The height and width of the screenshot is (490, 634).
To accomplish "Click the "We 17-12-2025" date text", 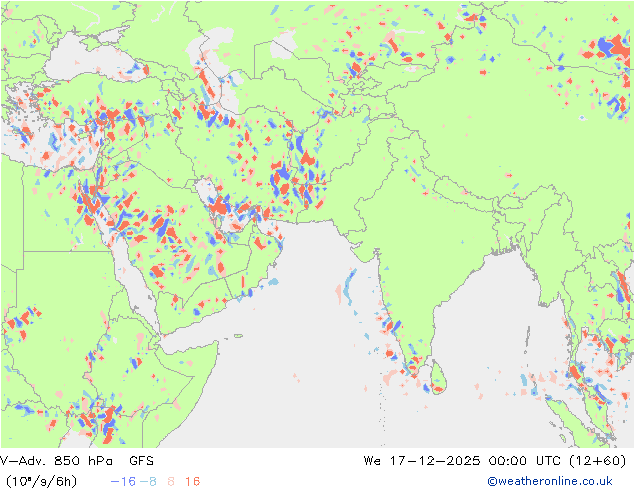I will [422, 460].
